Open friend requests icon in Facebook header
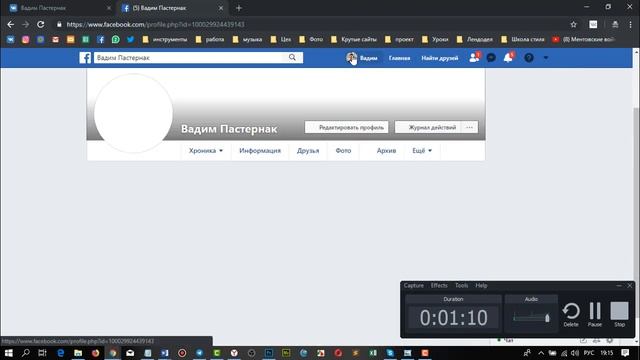 pyautogui.click(x=474, y=58)
